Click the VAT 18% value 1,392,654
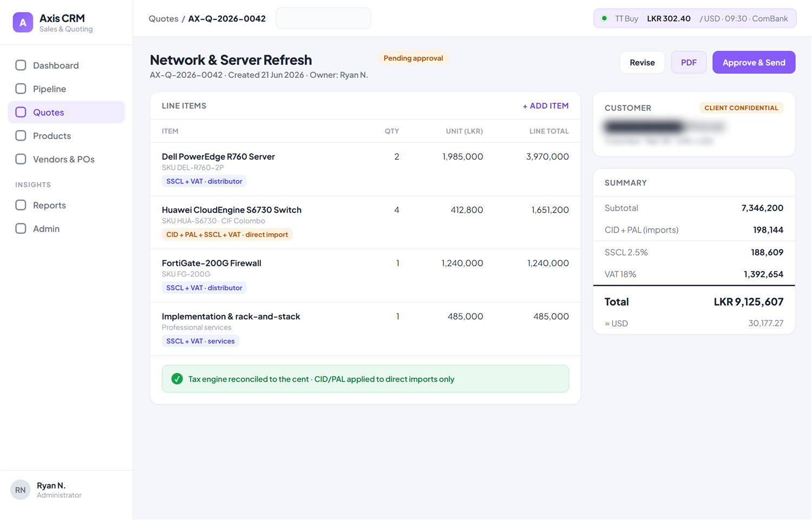Screen dimensions: 812x520 tap(763, 274)
